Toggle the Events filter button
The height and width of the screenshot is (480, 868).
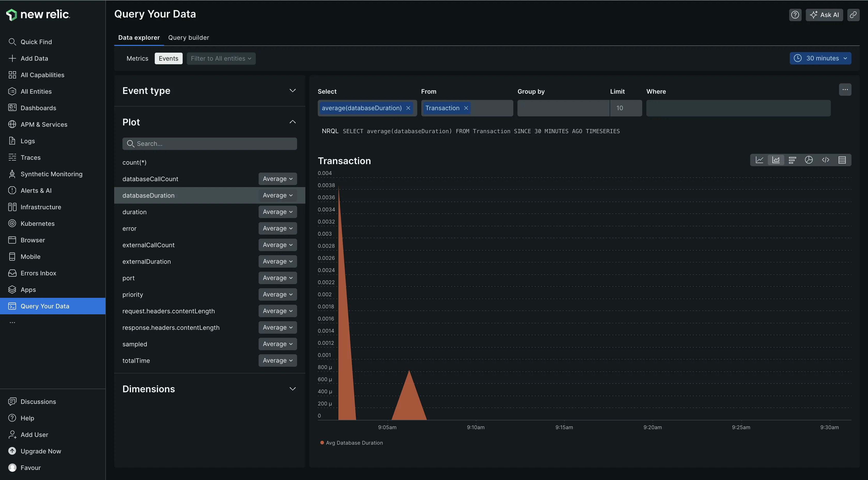169,58
